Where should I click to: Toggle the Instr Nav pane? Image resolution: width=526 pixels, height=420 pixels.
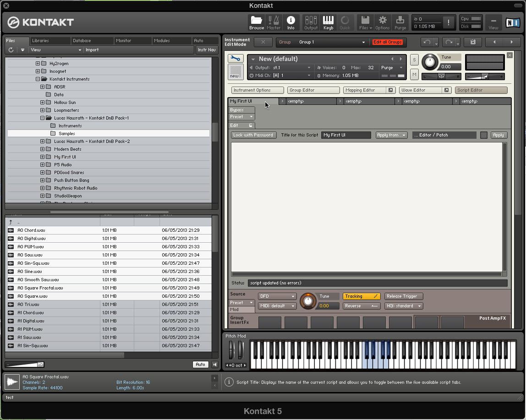[207, 49]
